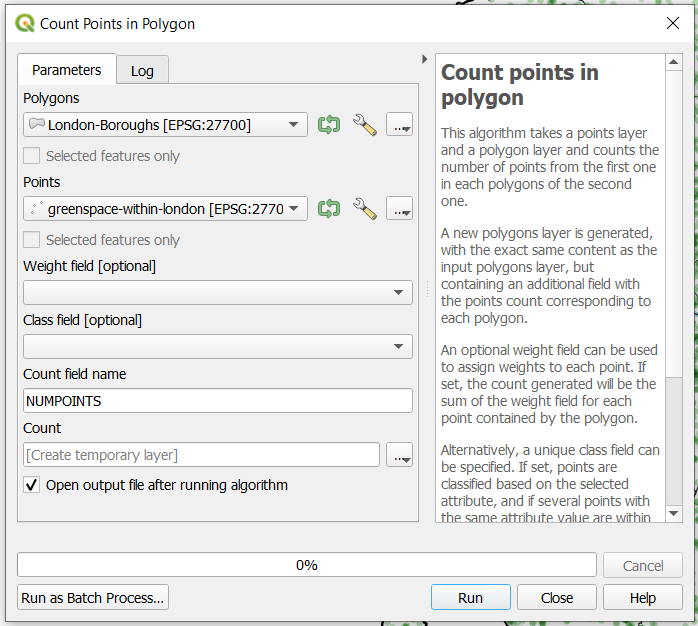Click the Run button

point(471,598)
